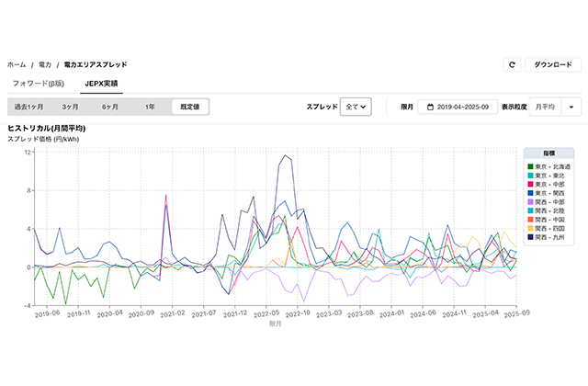Choose the 1年 period option
588x386 pixels.
[x=150, y=107]
